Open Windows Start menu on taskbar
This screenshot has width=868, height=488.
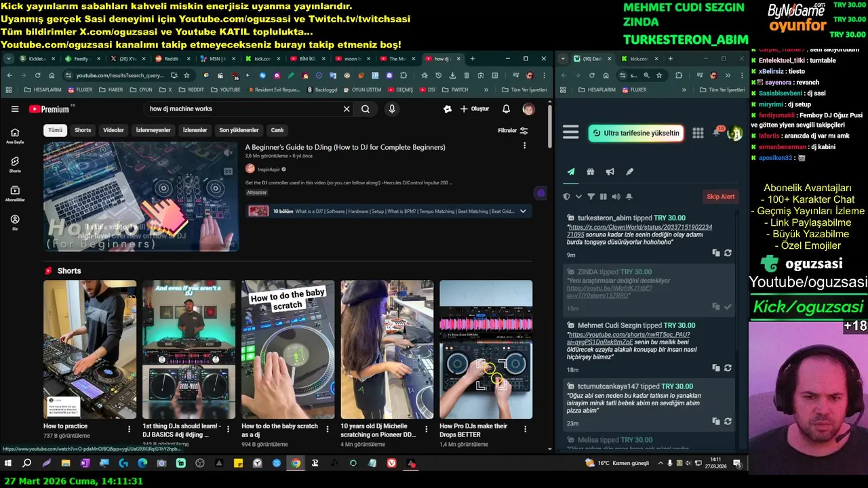pos(8,464)
